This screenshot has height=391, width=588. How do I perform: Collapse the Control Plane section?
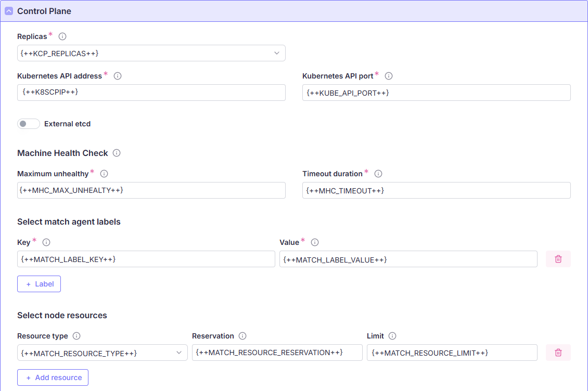(x=9, y=11)
